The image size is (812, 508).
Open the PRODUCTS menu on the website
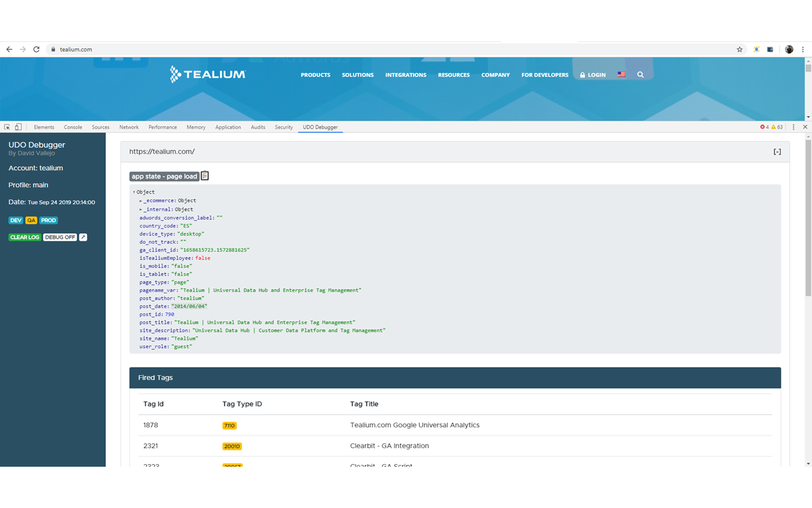[315, 75]
